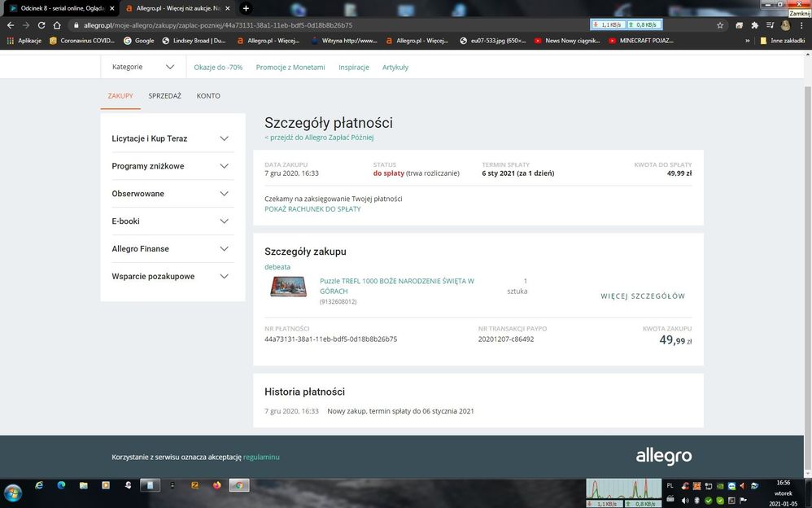Open the regulaminu link in footer
812x508 pixels.
pos(261,458)
